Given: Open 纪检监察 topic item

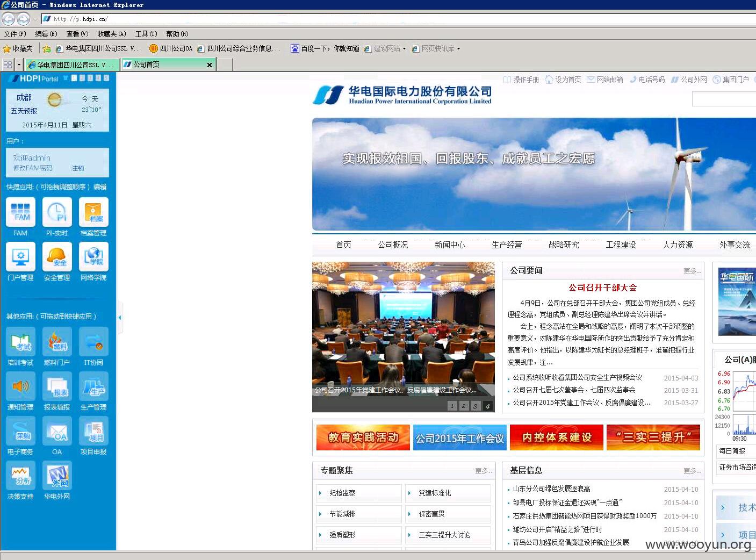Looking at the screenshot, I should [359, 493].
